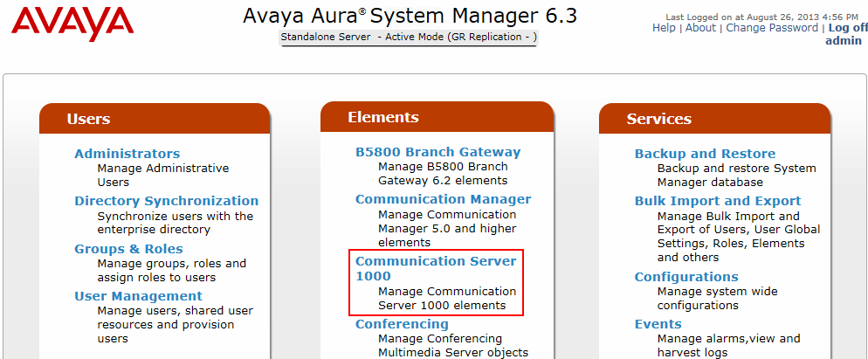Click 'Manage B5800 Branch Gateway 6.2 elements' text
This screenshot has width=868, height=359.
pos(443,174)
